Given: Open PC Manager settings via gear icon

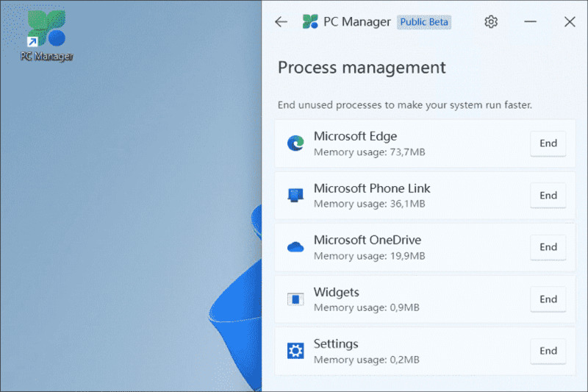Looking at the screenshot, I should click(491, 22).
